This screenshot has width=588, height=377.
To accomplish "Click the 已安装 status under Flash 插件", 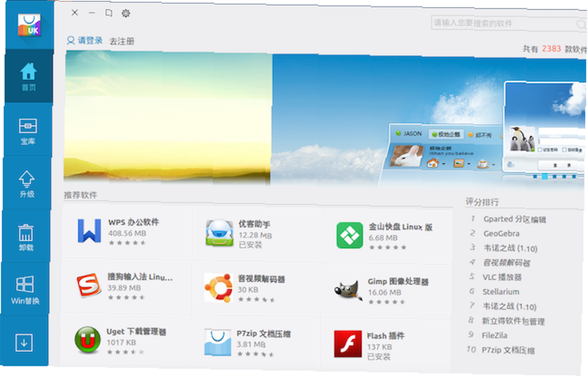I will [x=378, y=356].
